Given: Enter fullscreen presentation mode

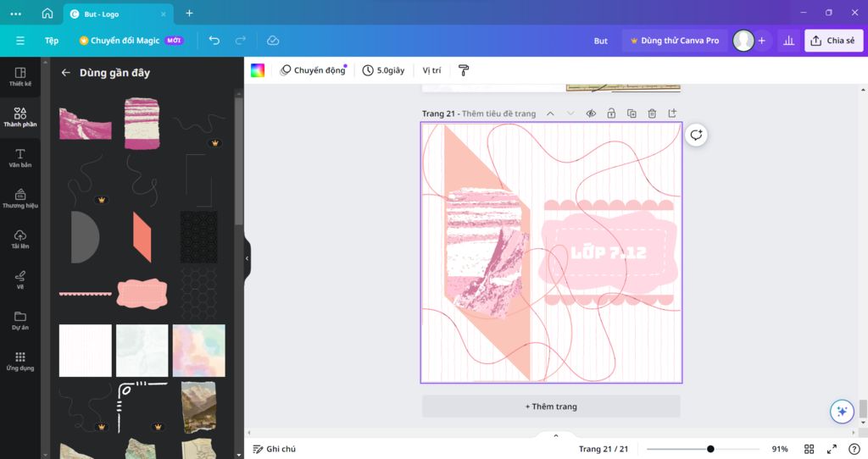Looking at the screenshot, I should (x=832, y=449).
